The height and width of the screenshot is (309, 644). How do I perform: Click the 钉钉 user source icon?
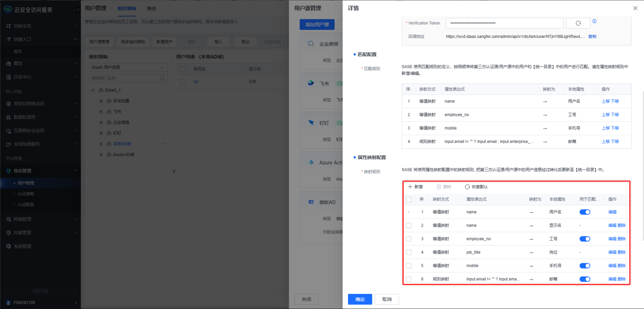[311, 123]
